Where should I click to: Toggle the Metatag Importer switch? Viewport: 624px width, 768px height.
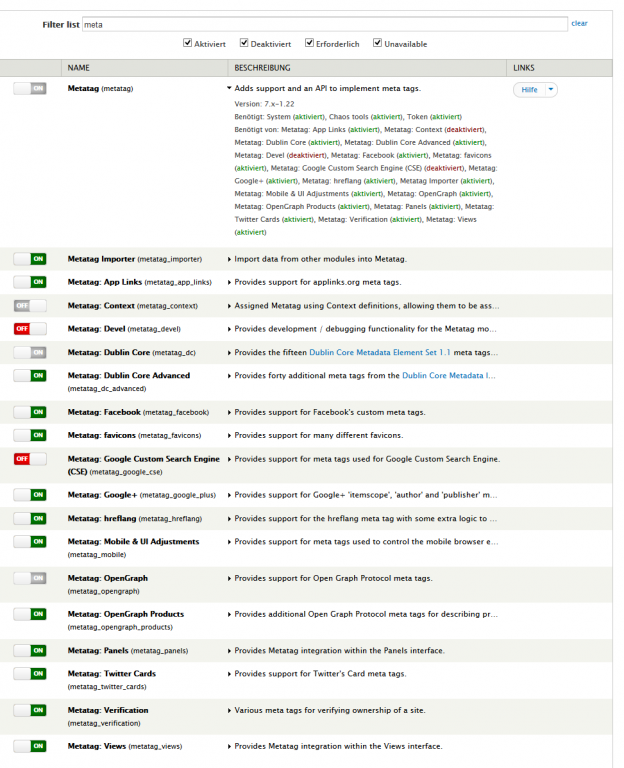[30, 258]
